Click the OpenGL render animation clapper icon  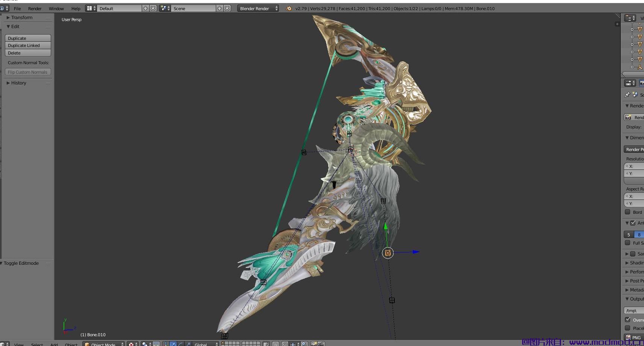(321, 344)
